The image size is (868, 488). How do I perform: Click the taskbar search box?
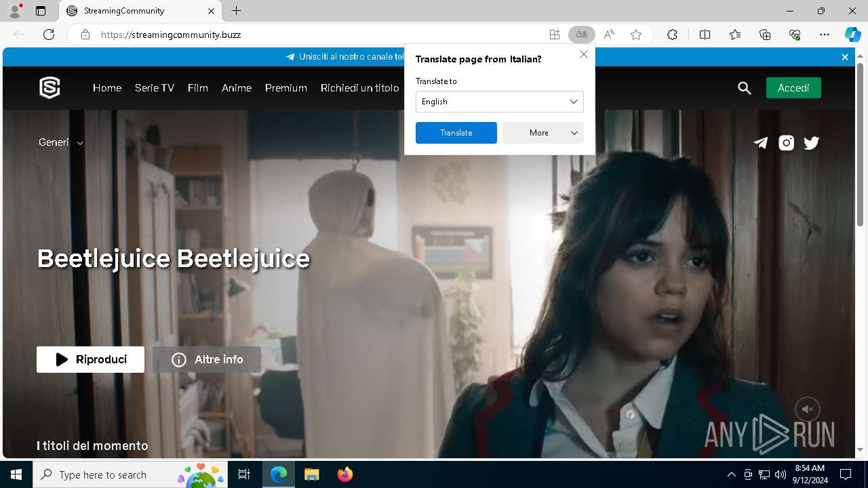coord(130,474)
